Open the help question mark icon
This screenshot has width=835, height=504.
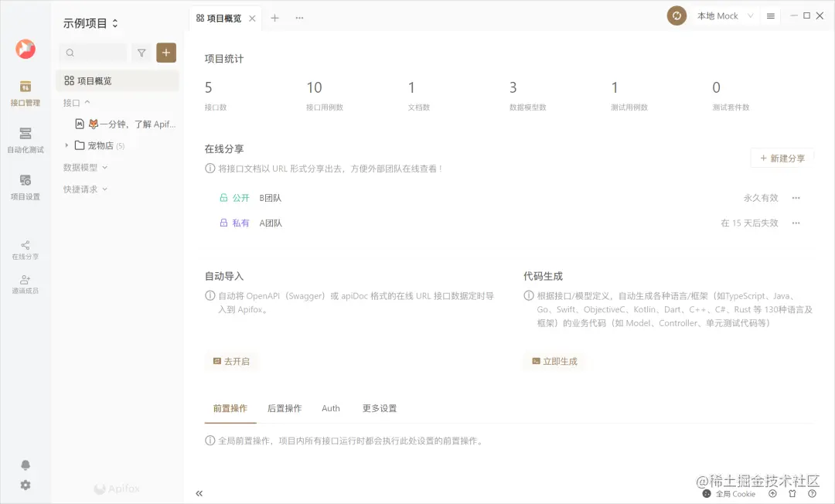pyautogui.click(x=812, y=494)
